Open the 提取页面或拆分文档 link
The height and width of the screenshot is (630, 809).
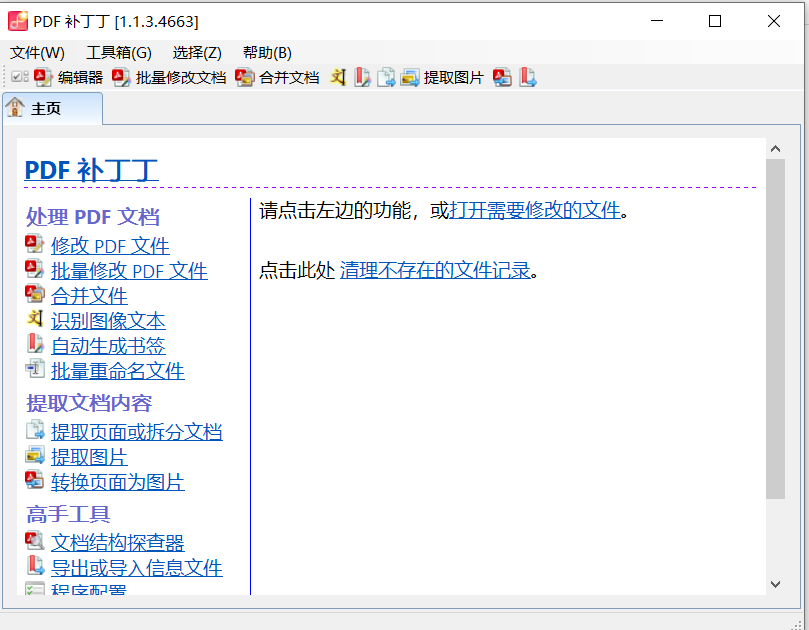(x=137, y=432)
